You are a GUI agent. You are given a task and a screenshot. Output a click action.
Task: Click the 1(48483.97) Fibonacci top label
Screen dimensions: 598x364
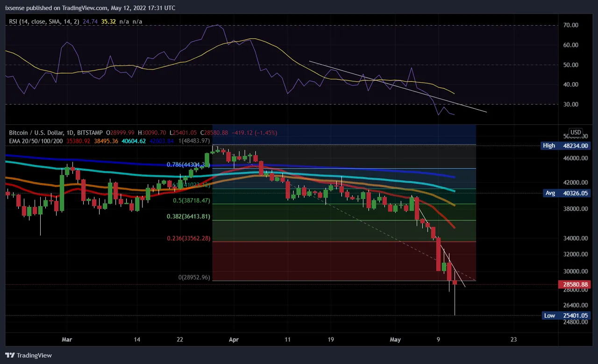(x=194, y=141)
